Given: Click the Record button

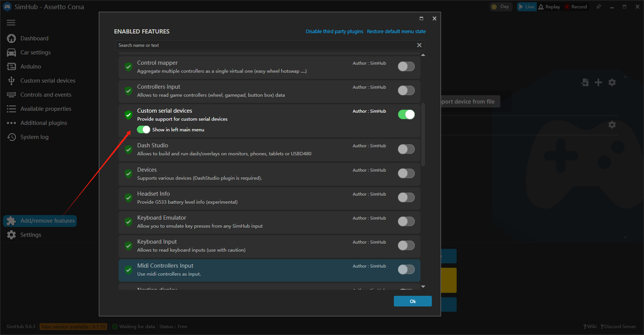Looking at the screenshot, I should 576,6.
